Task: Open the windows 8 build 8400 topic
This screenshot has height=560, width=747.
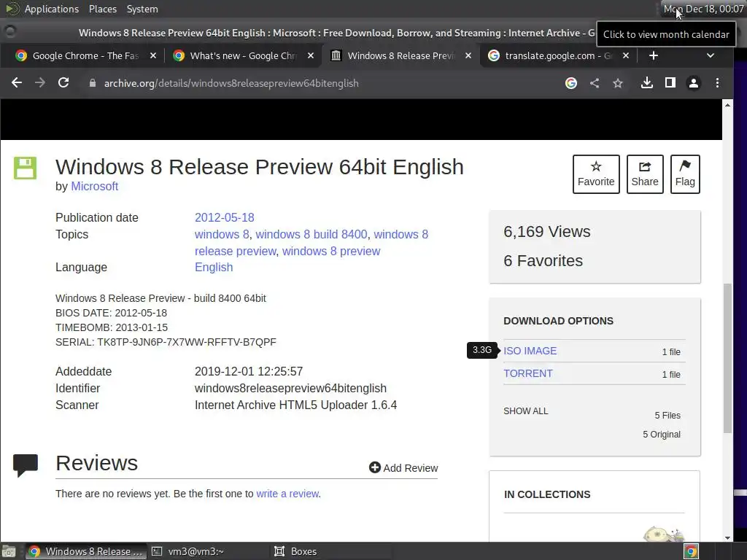Action: [311, 234]
